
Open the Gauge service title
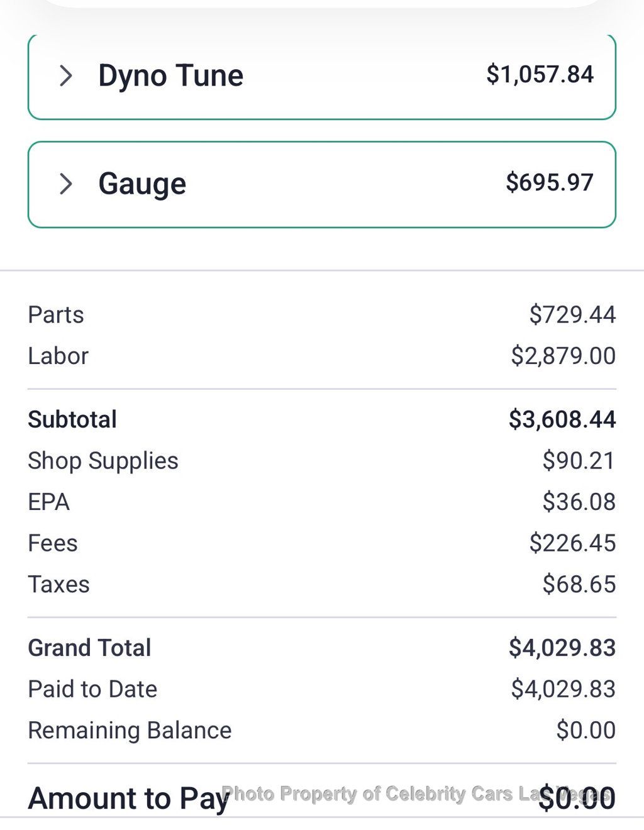click(x=142, y=184)
